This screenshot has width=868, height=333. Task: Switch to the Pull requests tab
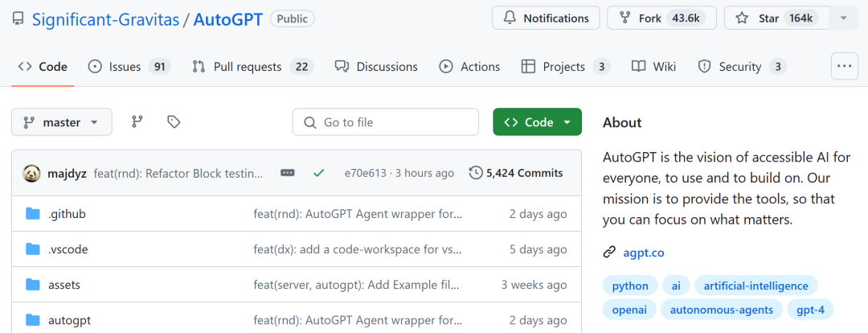coord(253,67)
